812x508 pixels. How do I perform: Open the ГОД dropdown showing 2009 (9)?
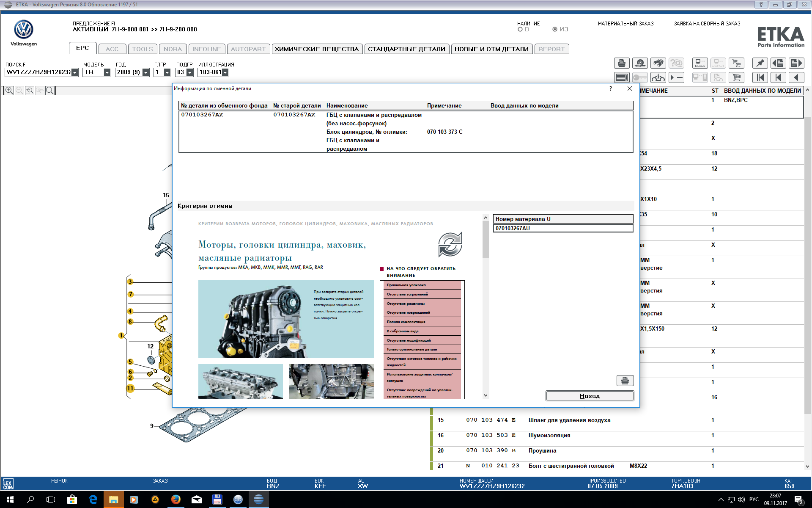pos(146,72)
